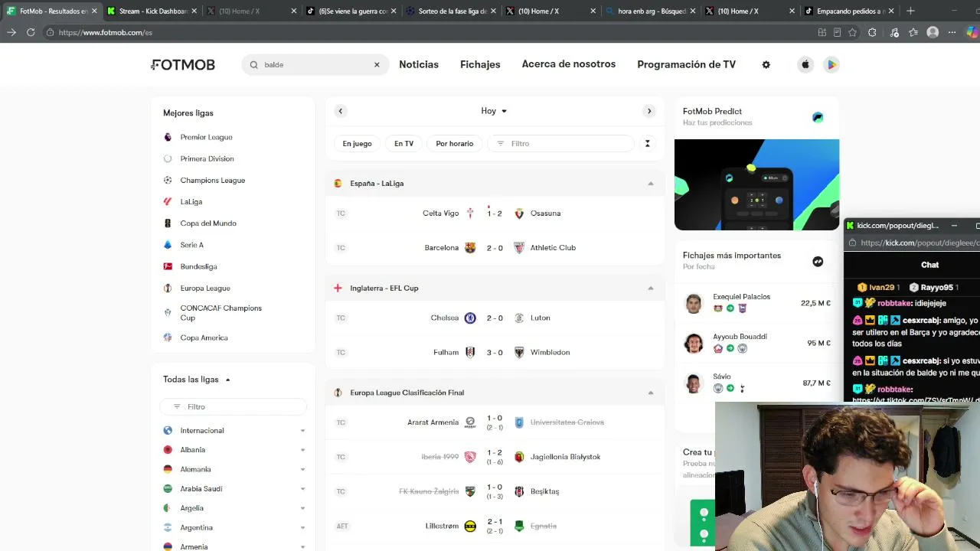Screen dimensions: 980x551
Task: Open the Sávio transfer entry
Action: tap(756, 383)
